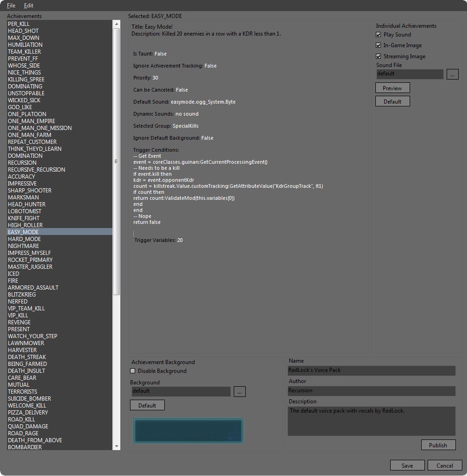Save all achievement changes
467x476 pixels.
click(x=407, y=465)
